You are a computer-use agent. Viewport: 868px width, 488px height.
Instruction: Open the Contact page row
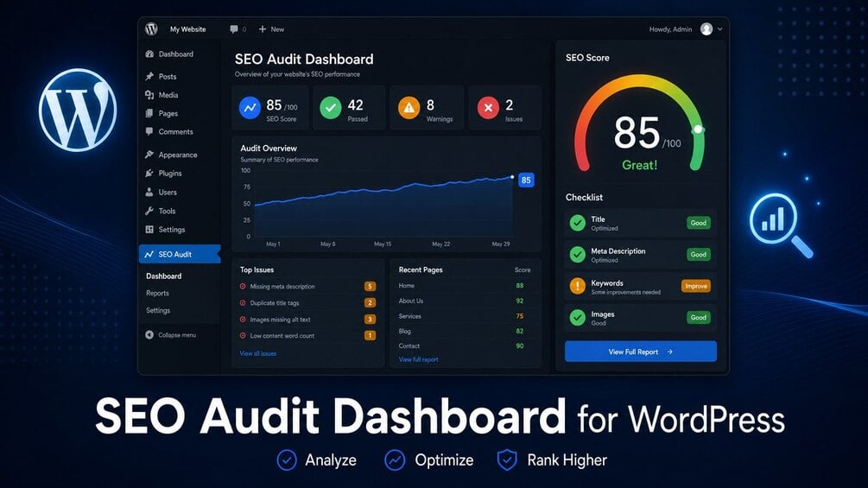(x=464, y=345)
